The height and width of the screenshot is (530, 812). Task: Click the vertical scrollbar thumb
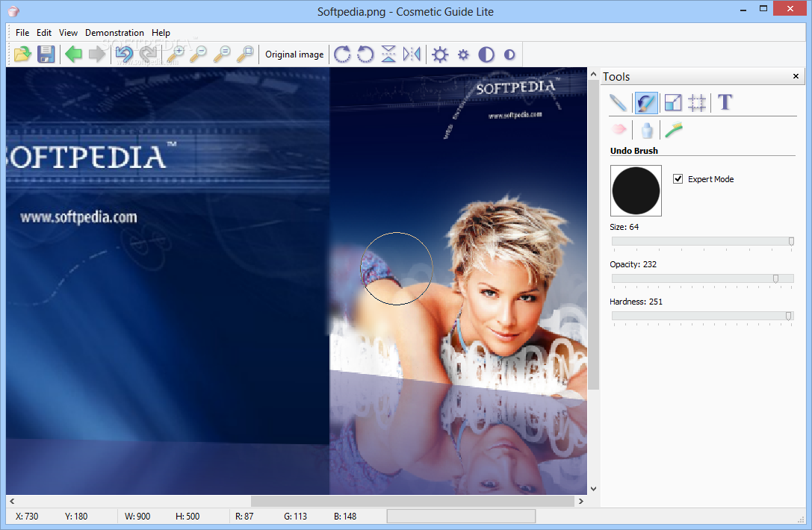pyautogui.click(x=593, y=235)
